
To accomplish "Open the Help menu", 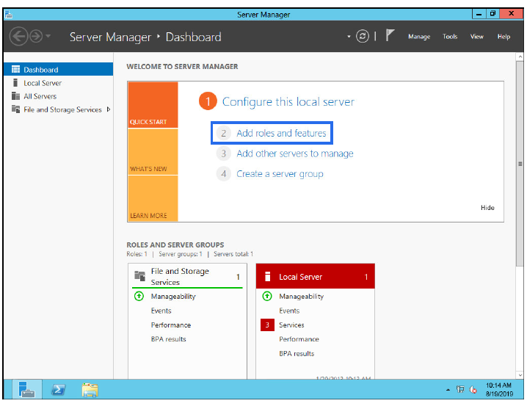I will [x=504, y=36].
